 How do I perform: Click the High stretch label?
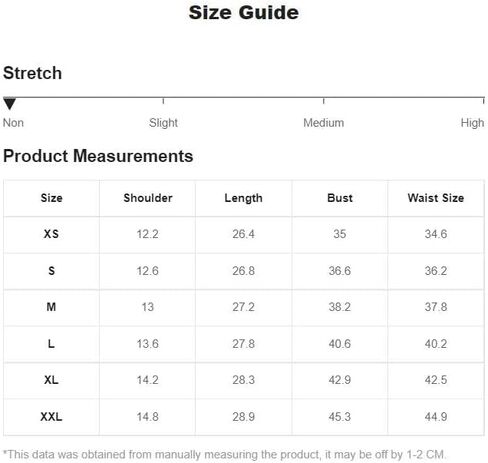point(472,123)
